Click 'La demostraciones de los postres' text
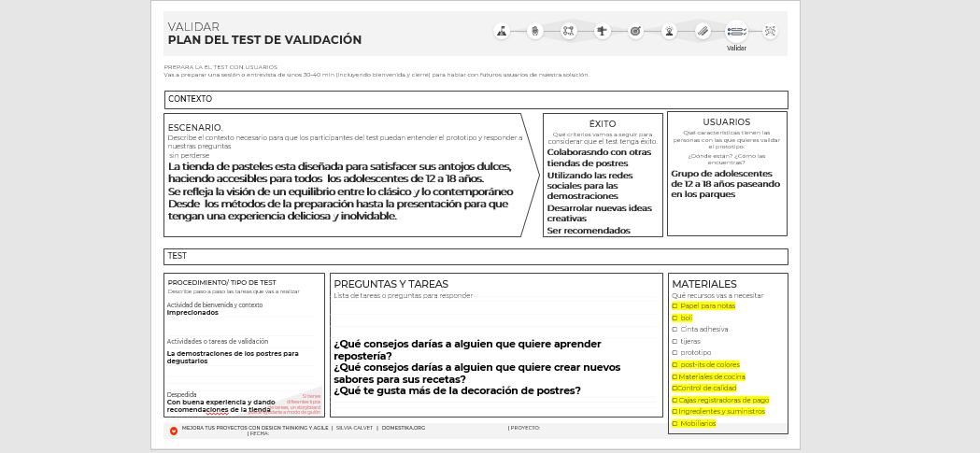 coord(233,358)
